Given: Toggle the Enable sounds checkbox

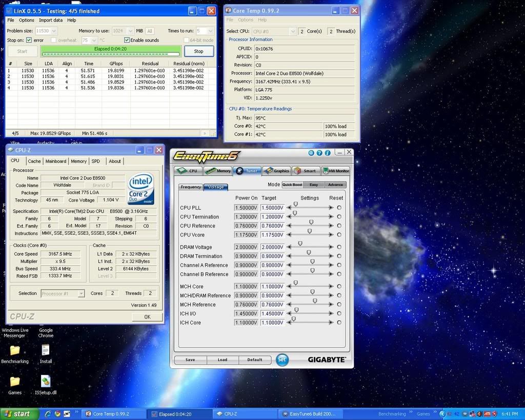Looking at the screenshot, I should point(127,40).
